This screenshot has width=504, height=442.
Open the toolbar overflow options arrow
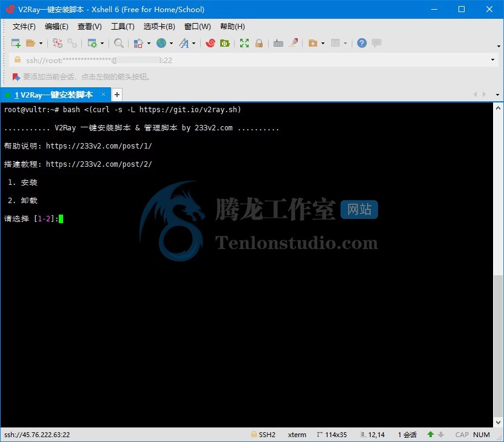pyautogui.click(x=499, y=46)
